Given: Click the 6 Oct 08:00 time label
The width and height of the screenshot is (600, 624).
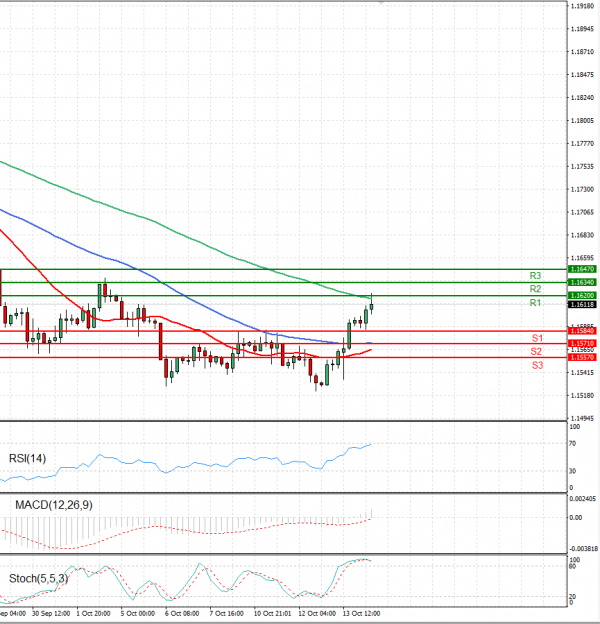Looking at the screenshot, I should pos(182,614).
